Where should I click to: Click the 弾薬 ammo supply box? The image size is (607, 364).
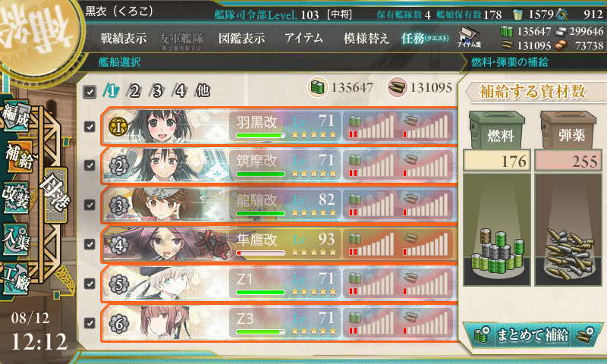(568, 130)
